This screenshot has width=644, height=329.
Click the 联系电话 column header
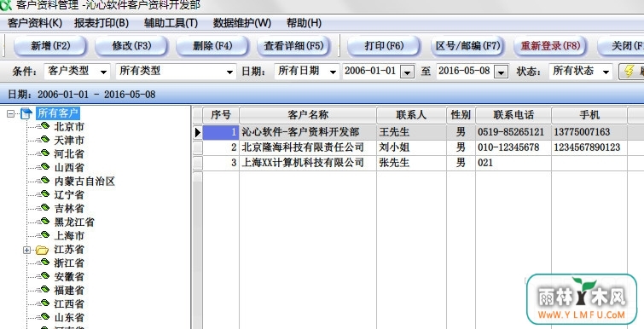click(513, 115)
